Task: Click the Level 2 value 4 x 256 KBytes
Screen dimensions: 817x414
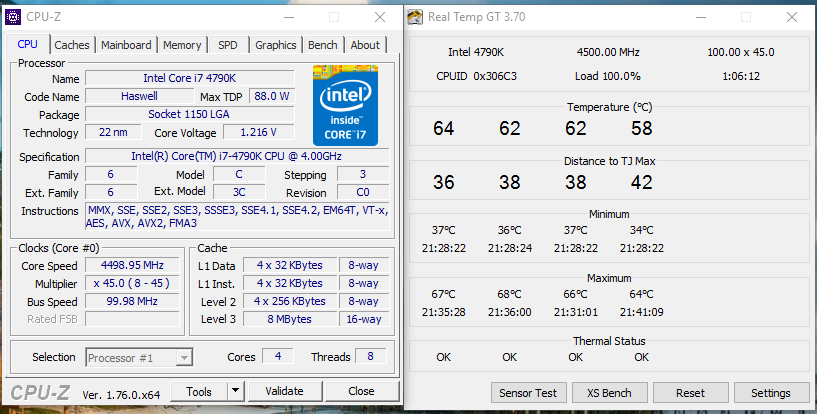Action: pos(290,301)
